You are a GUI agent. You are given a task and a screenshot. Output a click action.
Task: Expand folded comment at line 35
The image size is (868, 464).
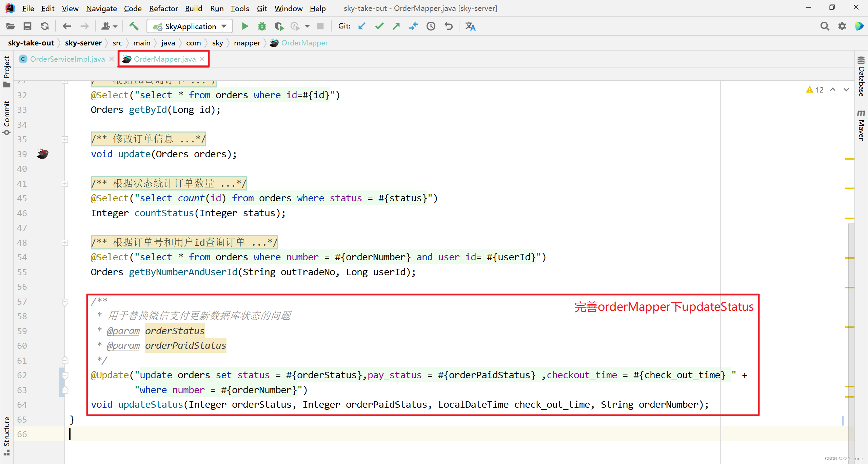click(x=65, y=139)
